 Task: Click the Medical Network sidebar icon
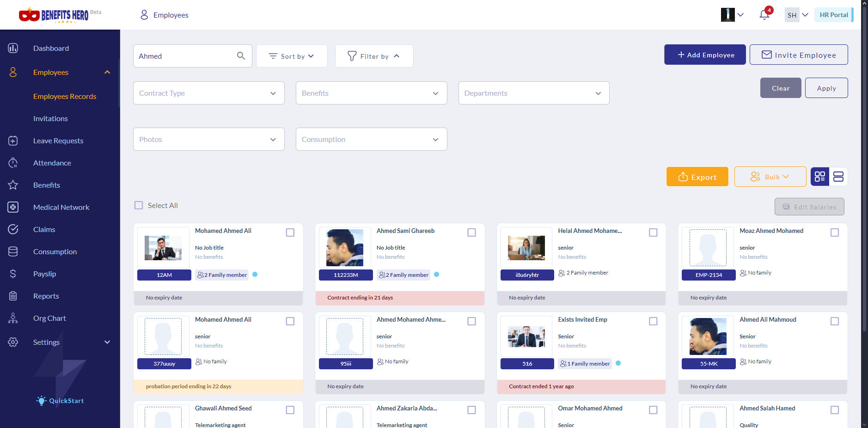click(x=13, y=207)
